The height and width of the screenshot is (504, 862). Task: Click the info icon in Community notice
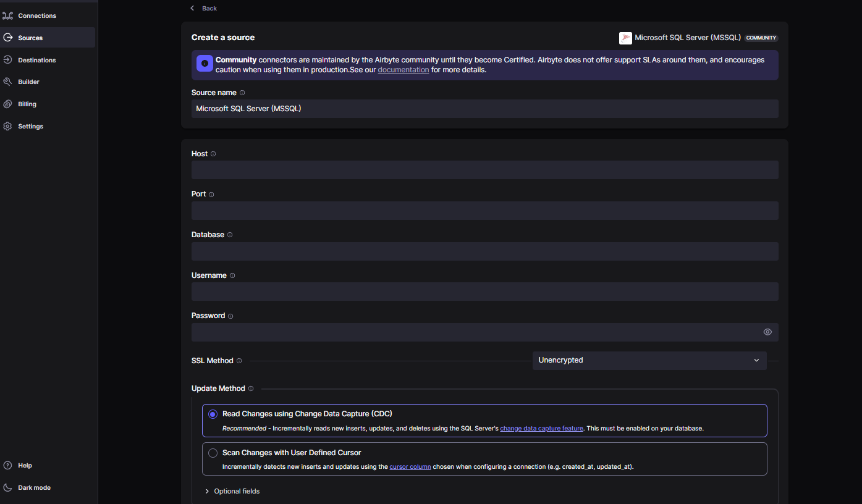pyautogui.click(x=205, y=63)
